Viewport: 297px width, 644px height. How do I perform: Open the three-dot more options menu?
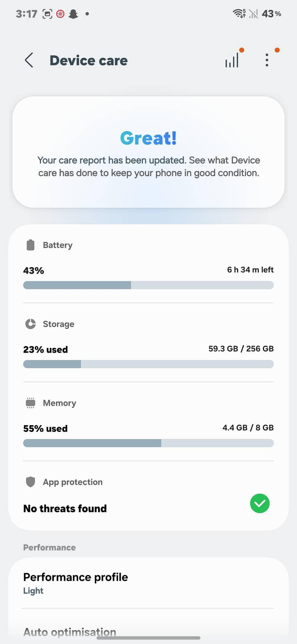267,60
